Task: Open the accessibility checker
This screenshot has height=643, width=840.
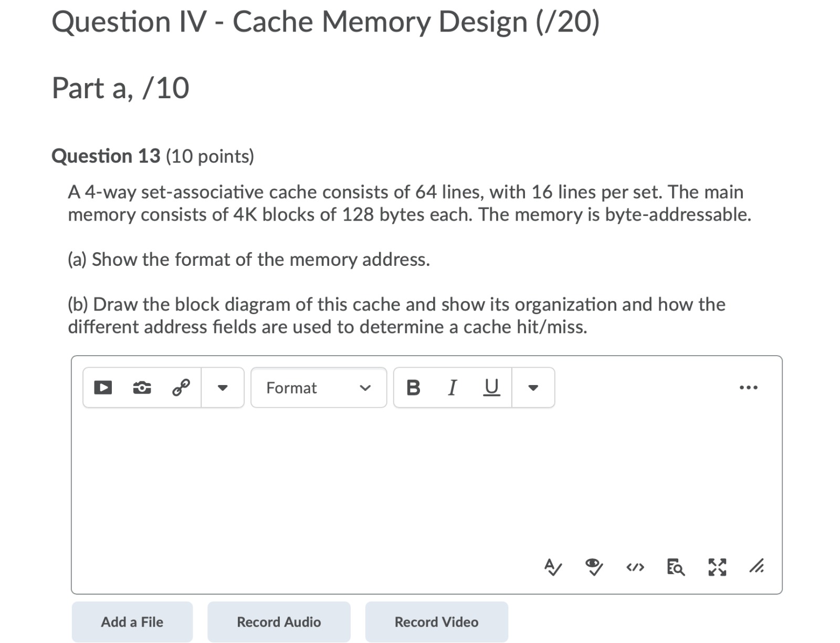Action: (x=593, y=567)
